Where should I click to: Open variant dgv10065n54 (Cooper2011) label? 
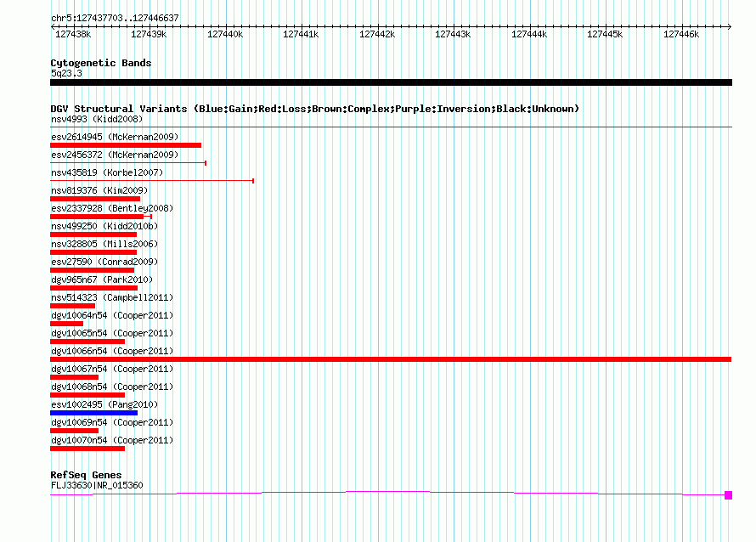click(112, 333)
